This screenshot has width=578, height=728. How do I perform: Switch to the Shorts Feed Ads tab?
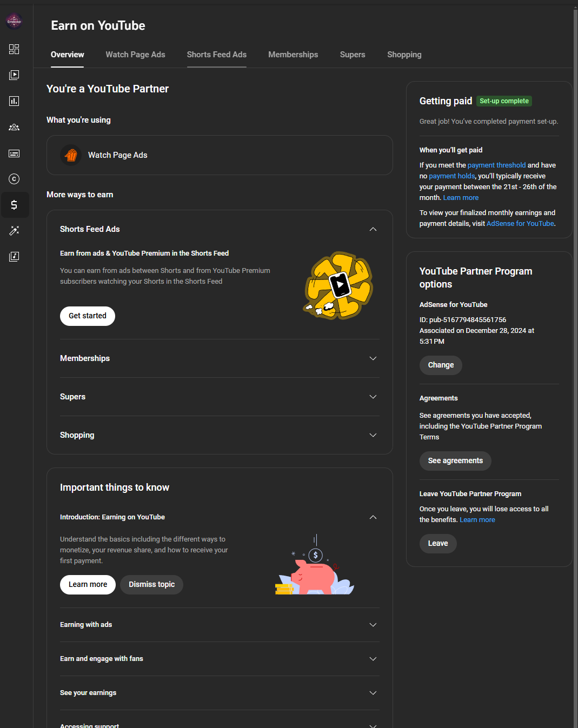[x=216, y=55]
